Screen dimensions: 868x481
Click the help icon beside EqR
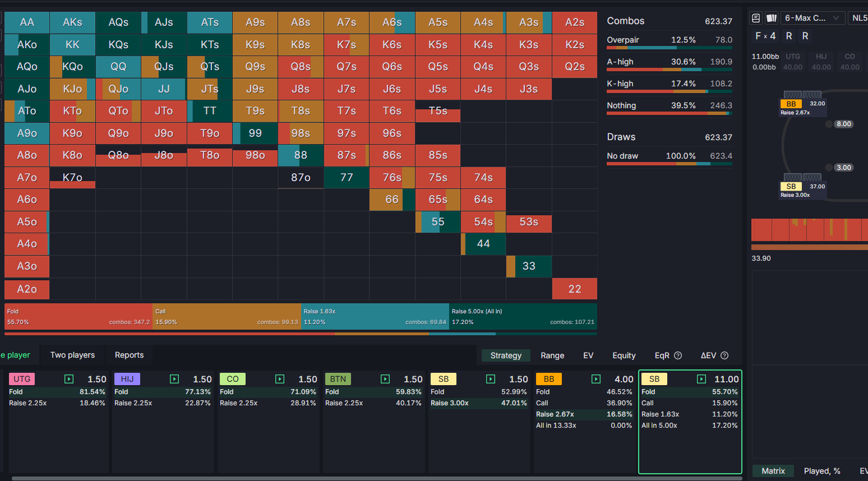678,355
